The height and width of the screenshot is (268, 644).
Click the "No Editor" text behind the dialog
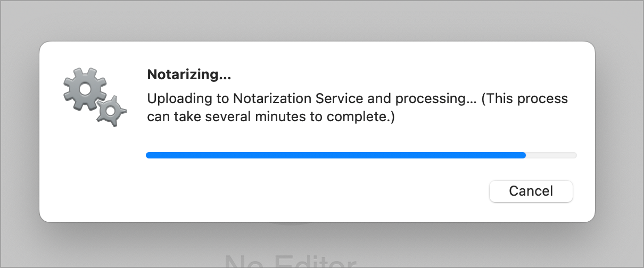[290, 262]
